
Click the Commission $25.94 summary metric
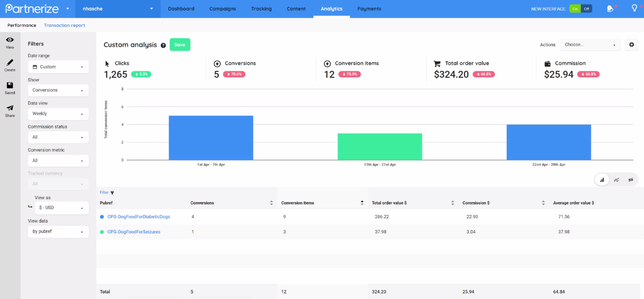point(571,70)
